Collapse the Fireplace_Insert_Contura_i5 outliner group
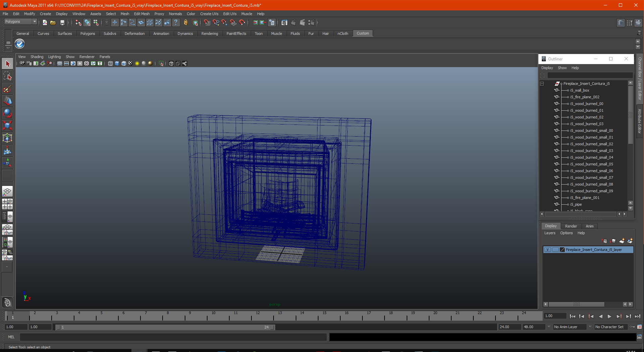Screen dimensions: 644x352 [x=542, y=84]
